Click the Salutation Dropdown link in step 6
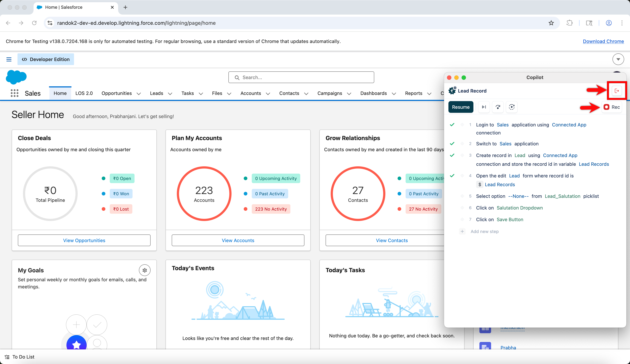This screenshot has width=630, height=364. coord(520,208)
